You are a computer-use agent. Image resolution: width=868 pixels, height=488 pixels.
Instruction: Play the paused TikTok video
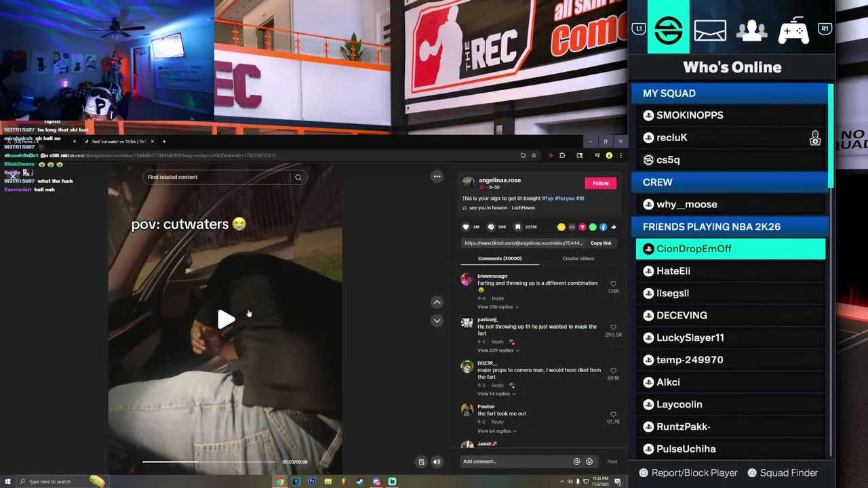tap(226, 319)
